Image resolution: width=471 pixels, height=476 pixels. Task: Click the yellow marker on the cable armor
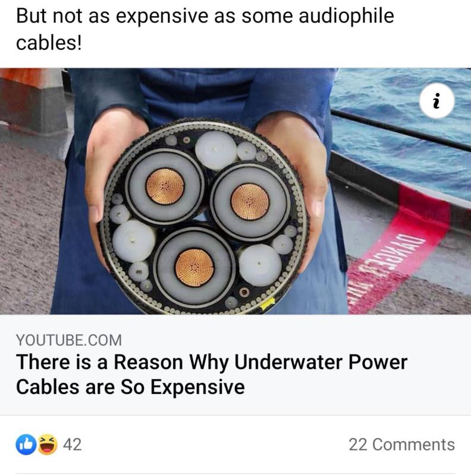[x=267, y=304]
